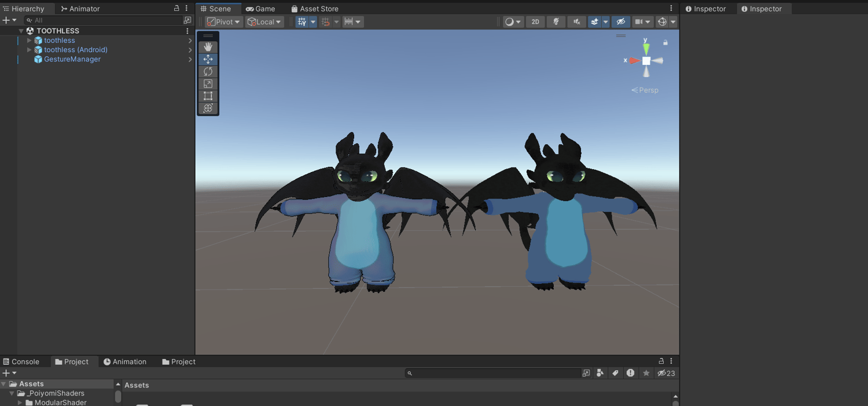868x406 pixels.
Task: Select the Move tool
Action: coord(208,59)
